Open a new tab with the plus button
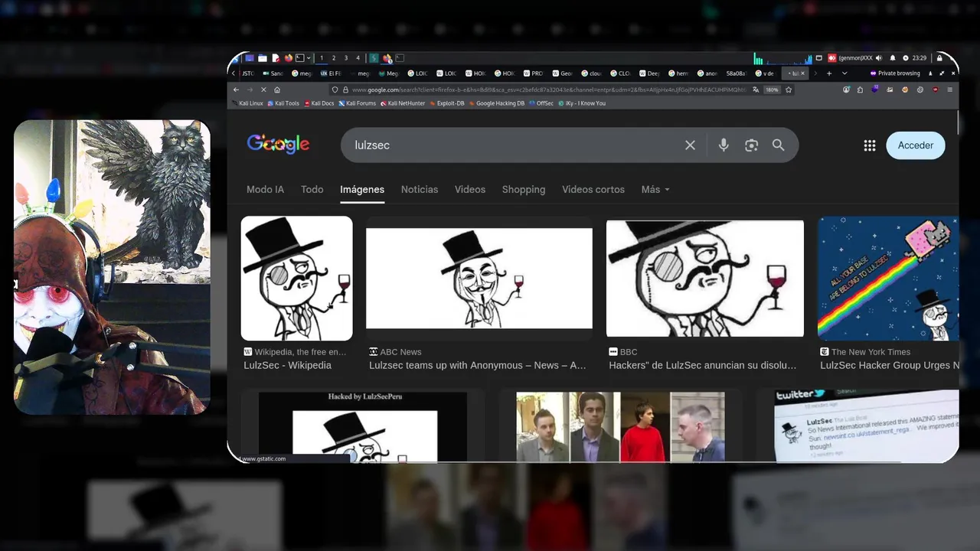The width and height of the screenshot is (980, 551). coord(829,73)
